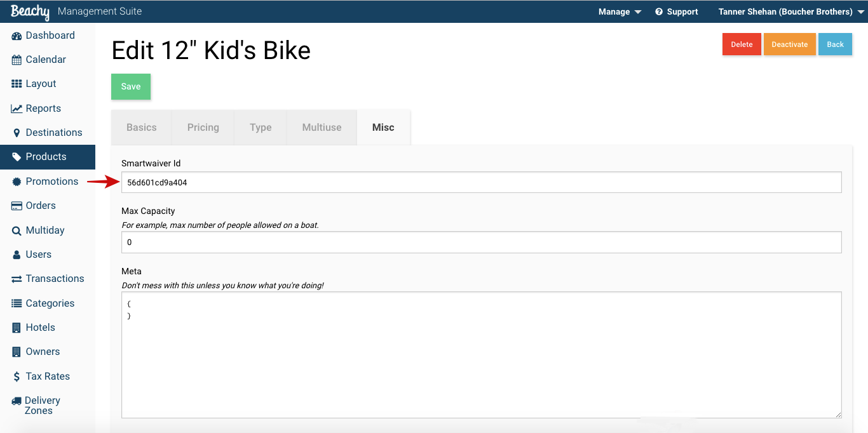Click the "Edit 12" Kid's Bike" heading
Image resolution: width=868 pixels, height=433 pixels.
coord(211,51)
